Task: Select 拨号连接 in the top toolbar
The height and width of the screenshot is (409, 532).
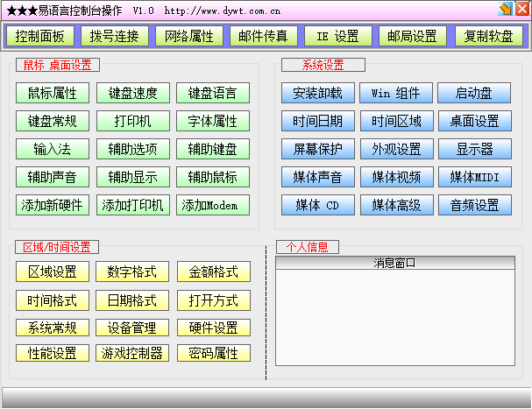Action: click(115, 37)
